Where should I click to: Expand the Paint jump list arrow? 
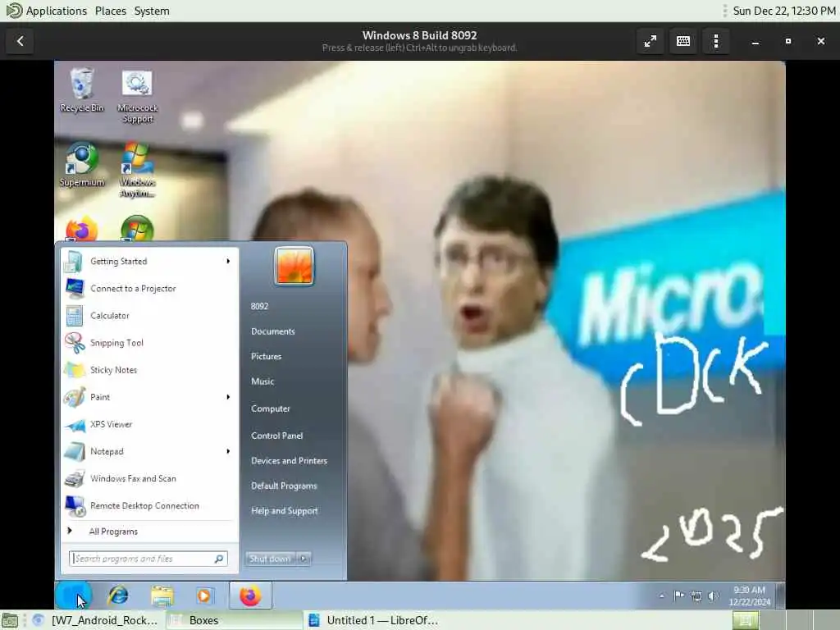pos(228,397)
